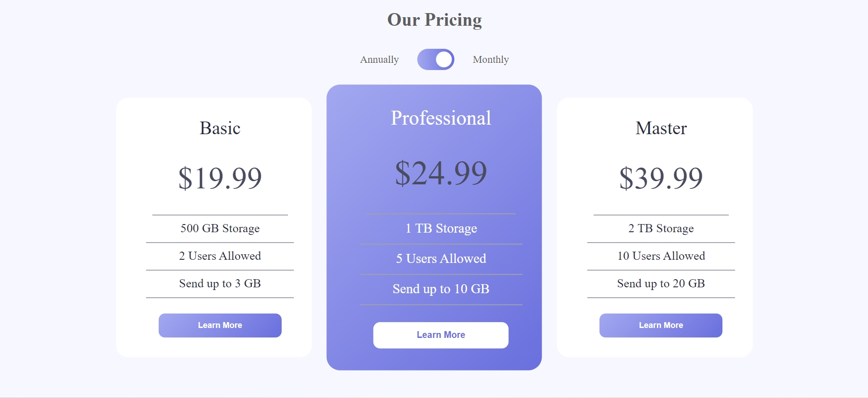Select the Master plan heading
Screen dimensions: 868x398
click(660, 128)
